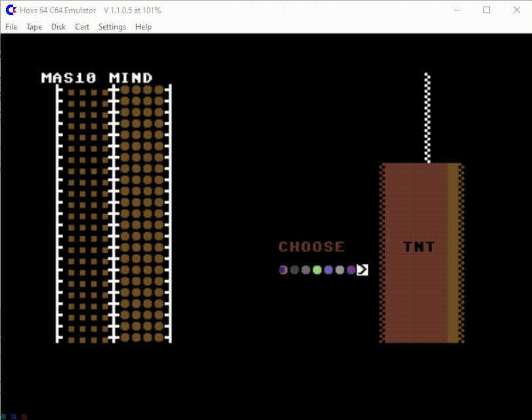Image resolution: width=532 pixels, height=420 pixels.
Task: Click the TNT dynamite box
Action: (422, 253)
